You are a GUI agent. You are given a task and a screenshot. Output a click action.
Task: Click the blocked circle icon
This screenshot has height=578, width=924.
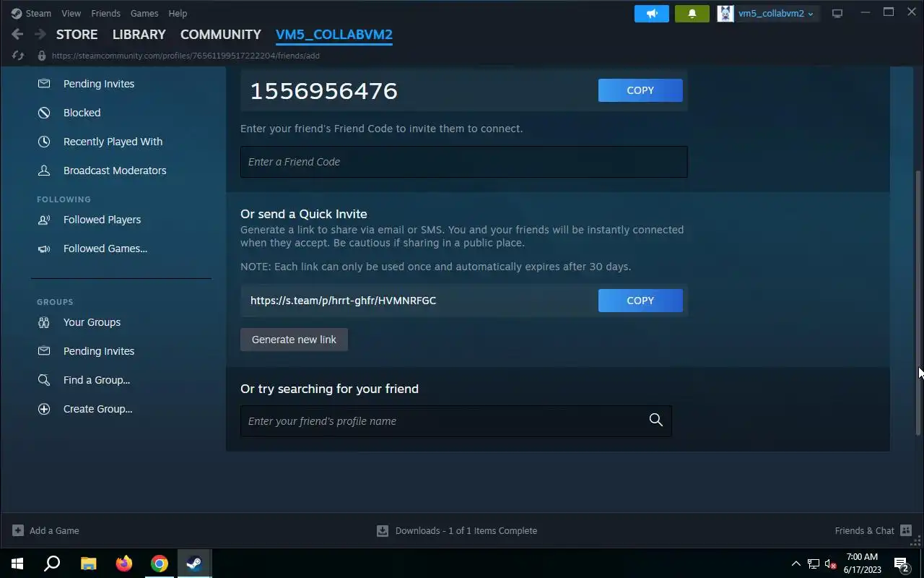[44, 113]
